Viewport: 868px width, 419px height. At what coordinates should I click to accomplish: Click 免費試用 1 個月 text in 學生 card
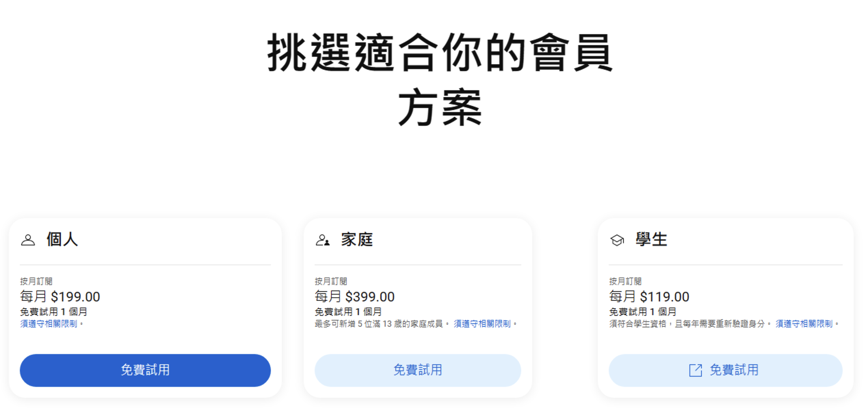tap(643, 312)
